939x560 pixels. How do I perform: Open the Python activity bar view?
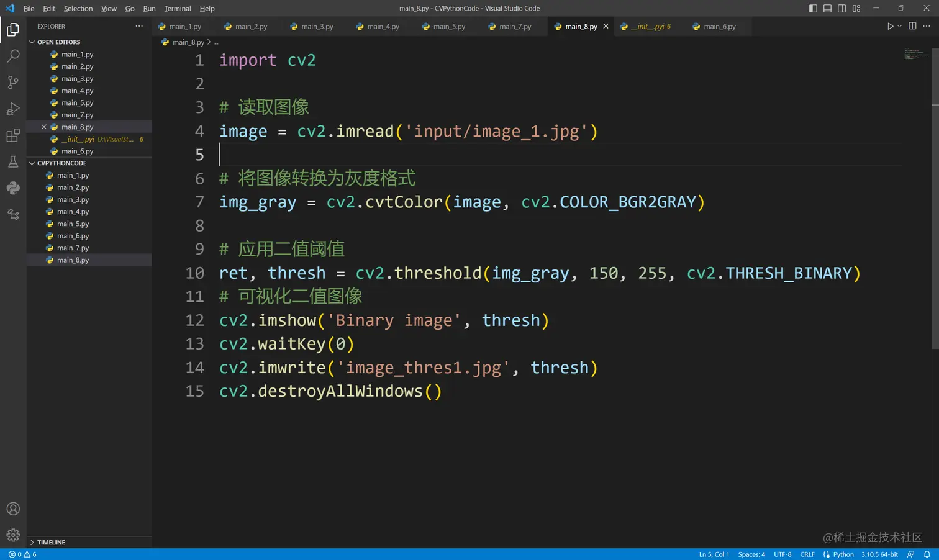point(13,188)
